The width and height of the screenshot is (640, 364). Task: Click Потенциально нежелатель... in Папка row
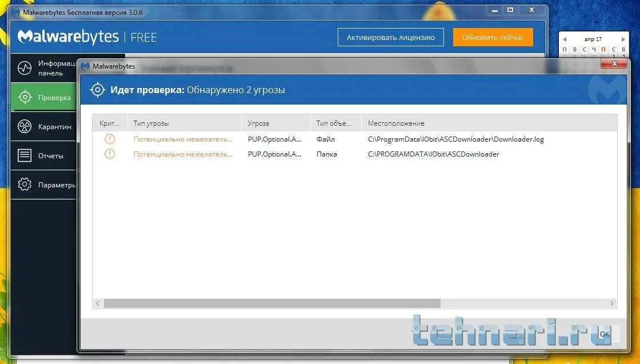pyautogui.click(x=183, y=154)
